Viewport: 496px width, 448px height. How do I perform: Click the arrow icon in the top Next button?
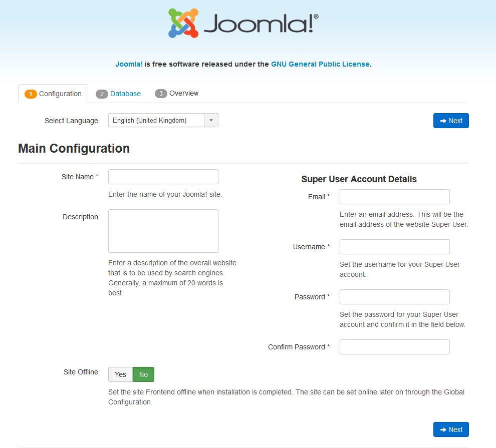tap(443, 120)
